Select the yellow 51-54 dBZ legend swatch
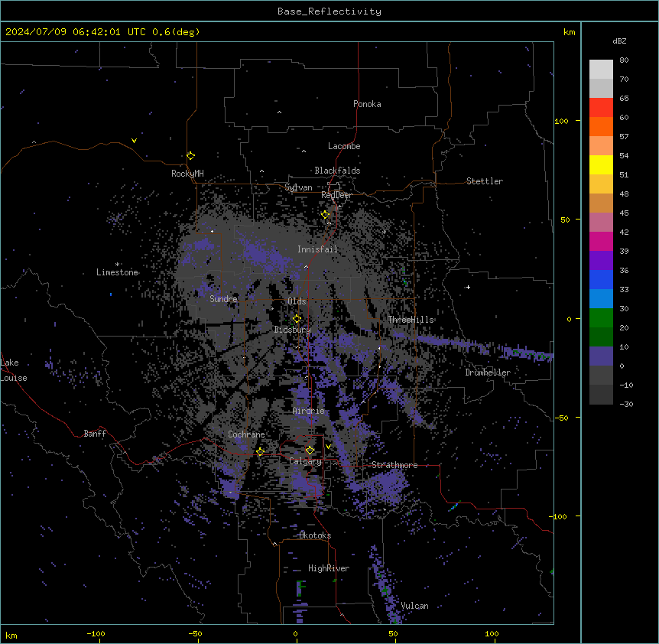 601,164
